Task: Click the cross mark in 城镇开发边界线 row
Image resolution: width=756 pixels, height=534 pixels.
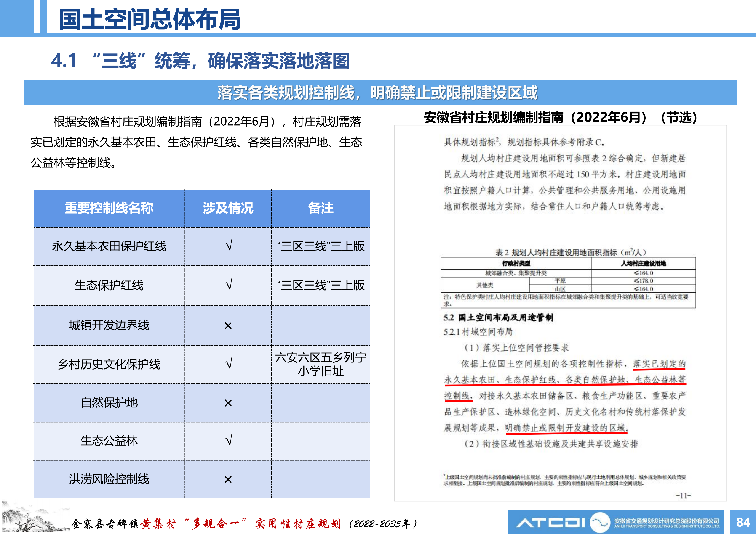Action: click(228, 326)
